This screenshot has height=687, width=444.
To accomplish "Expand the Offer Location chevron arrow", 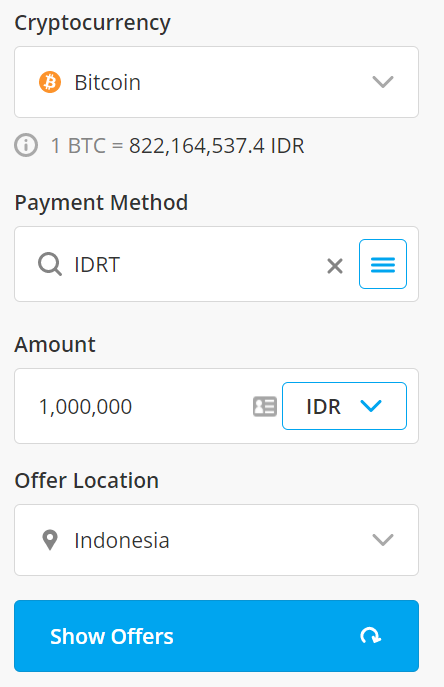I will pos(383,540).
